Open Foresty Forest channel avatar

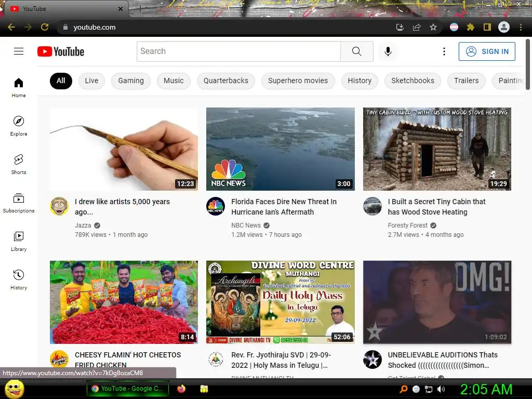click(x=372, y=206)
